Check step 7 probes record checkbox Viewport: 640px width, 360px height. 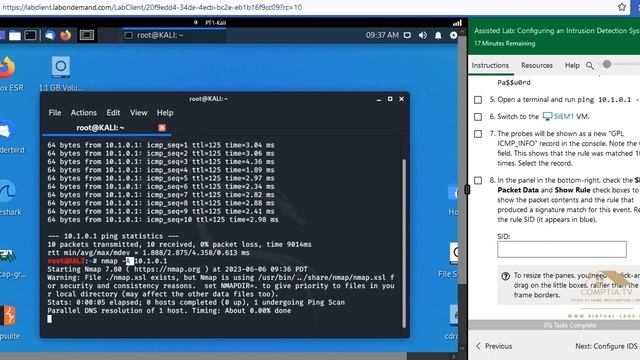coord(478,134)
